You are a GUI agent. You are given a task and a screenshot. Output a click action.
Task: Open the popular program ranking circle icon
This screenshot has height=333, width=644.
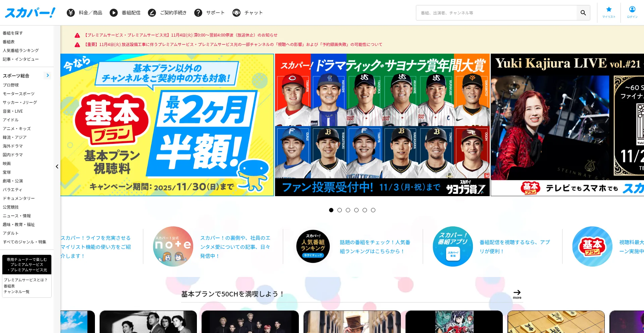(x=313, y=246)
